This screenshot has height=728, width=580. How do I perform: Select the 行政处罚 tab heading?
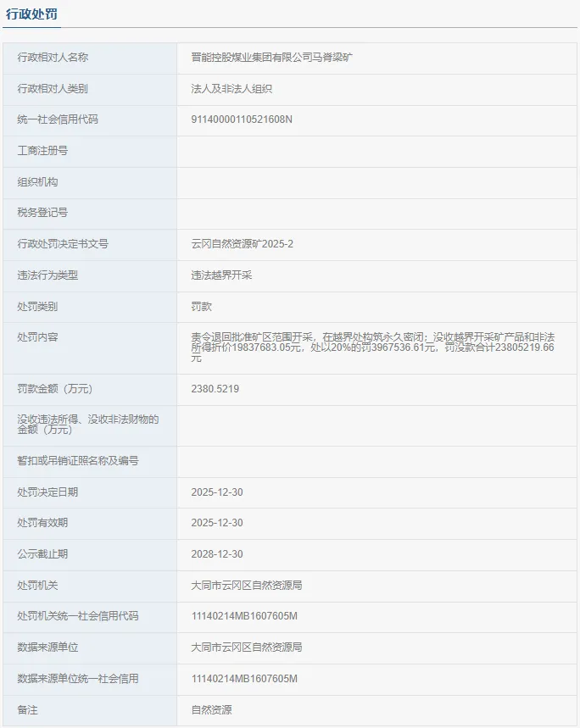click(31, 14)
